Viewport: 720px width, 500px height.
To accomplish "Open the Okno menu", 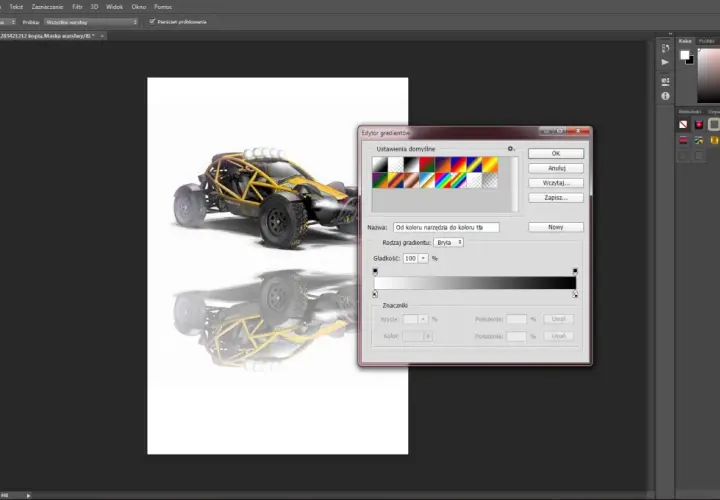I will (x=139, y=7).
